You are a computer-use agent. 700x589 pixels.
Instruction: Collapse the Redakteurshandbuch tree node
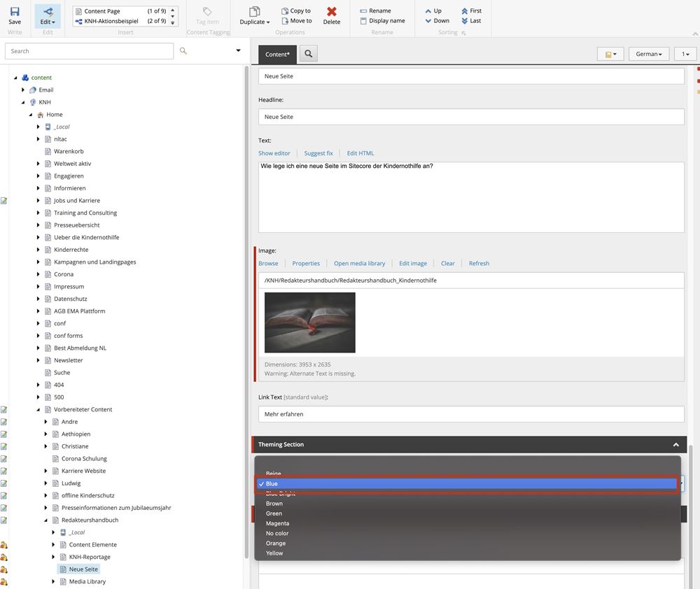46,520
